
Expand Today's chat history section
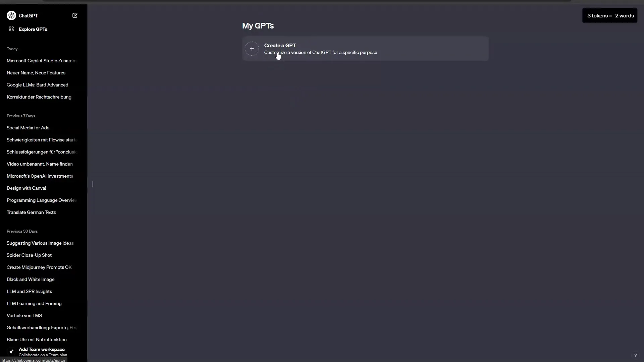pyautogui.click(x=12, y=49)
